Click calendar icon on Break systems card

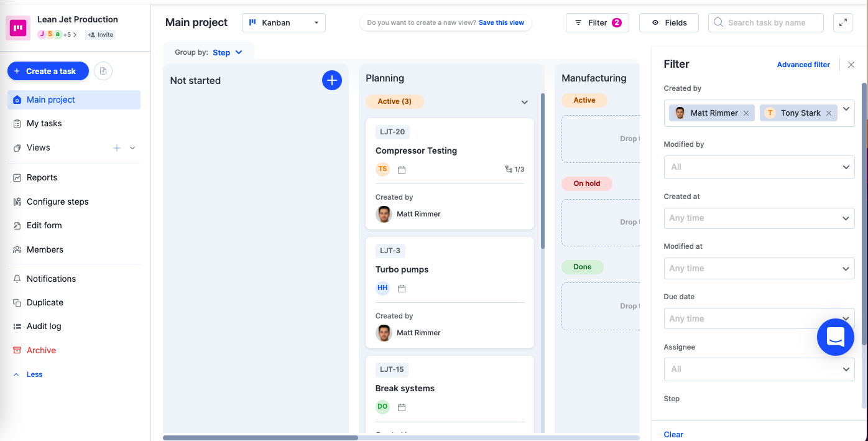402,407
